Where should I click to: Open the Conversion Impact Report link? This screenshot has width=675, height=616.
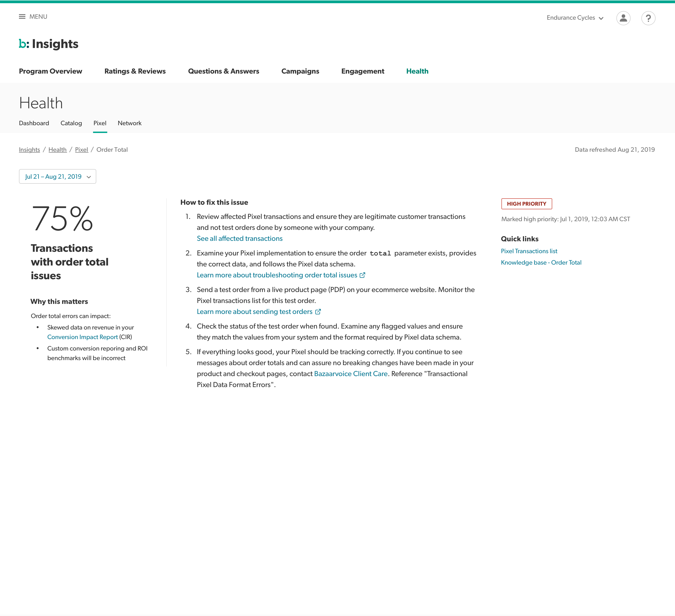pyautogui.click(x=82, y=337)
